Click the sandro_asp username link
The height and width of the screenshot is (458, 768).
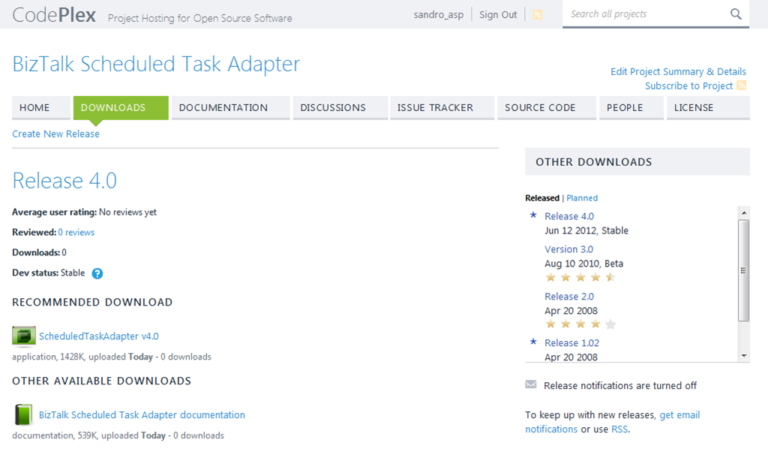[438, 15]
